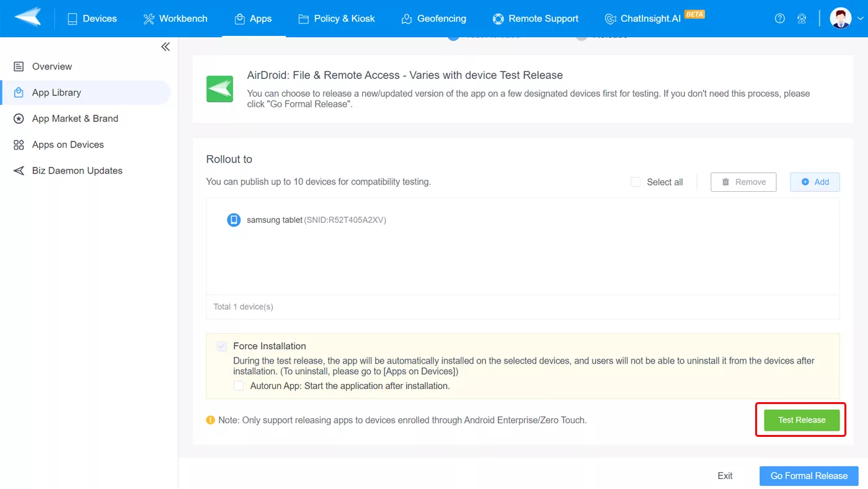Collapse the sidebar with double chevron
The height and width of the screenshot is (489, 868).
click(x=165, y=47)
